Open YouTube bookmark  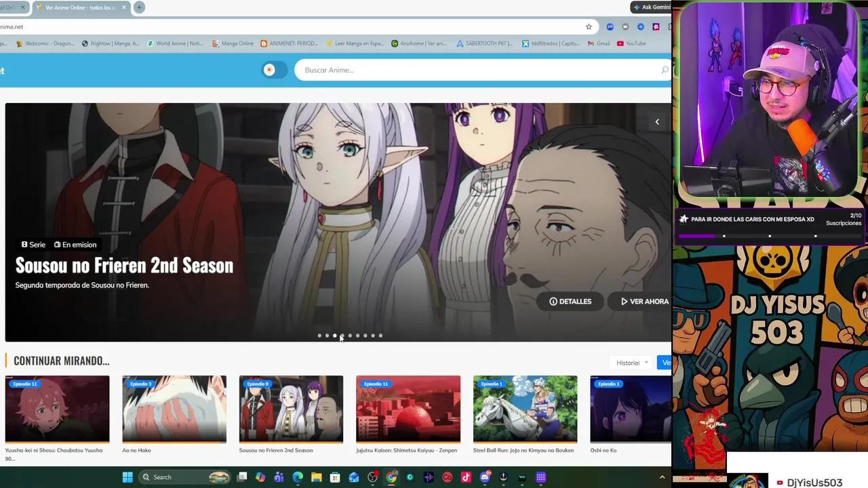631,43
